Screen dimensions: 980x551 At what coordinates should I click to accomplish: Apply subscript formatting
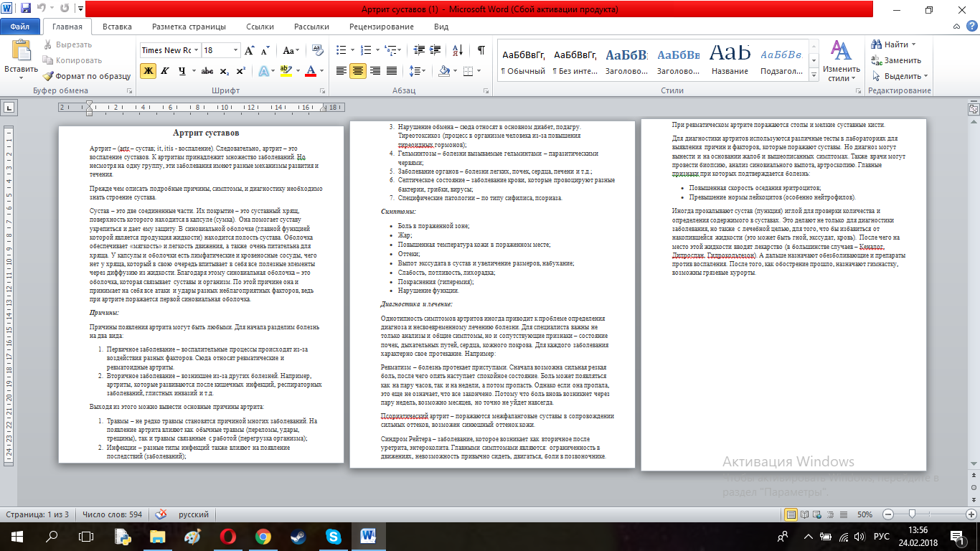tap(225, 71)
